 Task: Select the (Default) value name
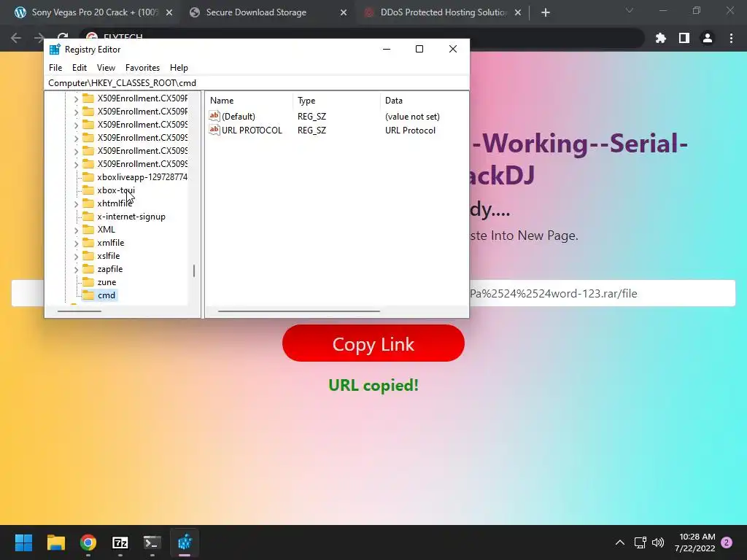[x=239, y=116]
